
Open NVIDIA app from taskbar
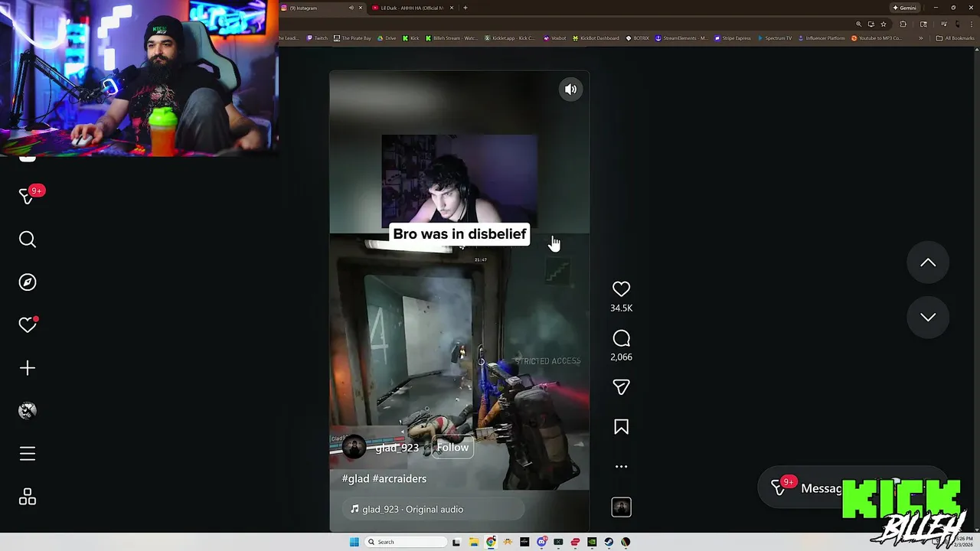click(x=592, y=542)
